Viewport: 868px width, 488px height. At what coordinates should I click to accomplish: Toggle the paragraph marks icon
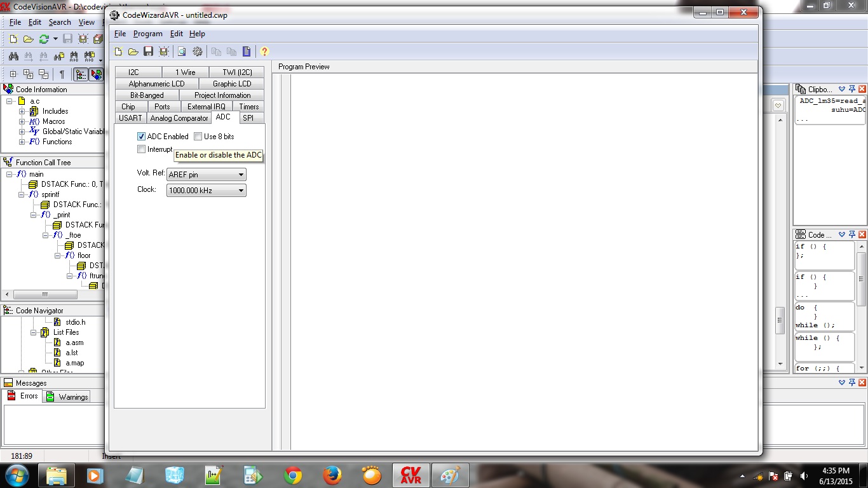pyautogui.click(x=62, y=74)
